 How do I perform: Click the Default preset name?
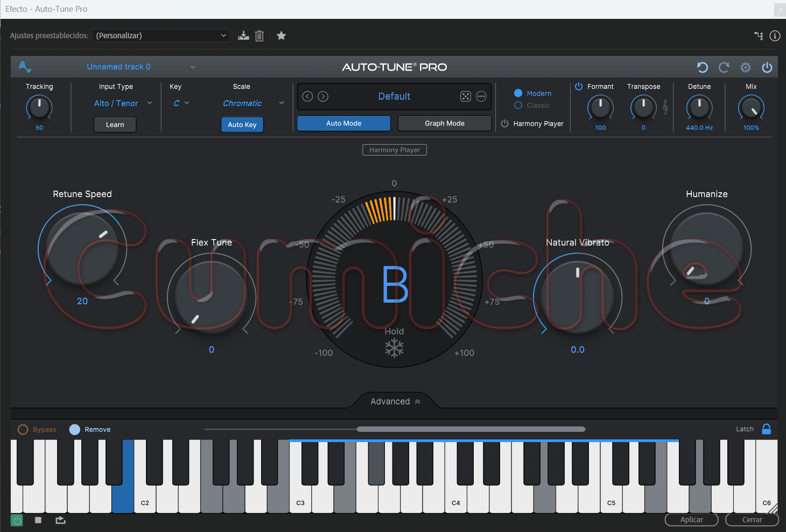pyautogui.click(x=394, y=96)
